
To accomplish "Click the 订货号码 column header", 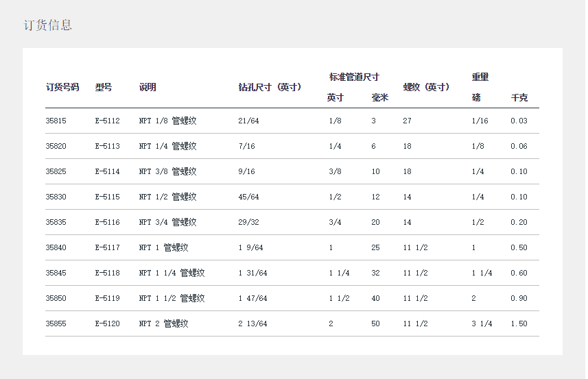I will tap(62, 87).
